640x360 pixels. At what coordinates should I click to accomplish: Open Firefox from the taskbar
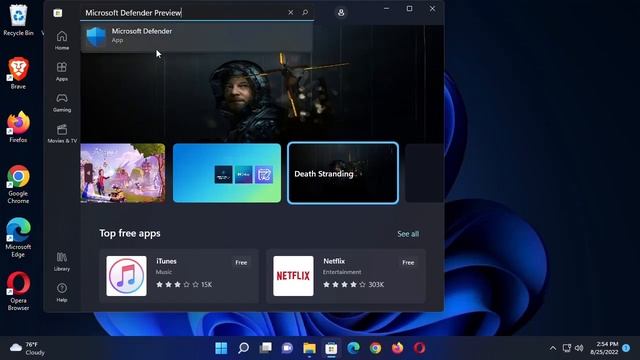(398, 348)
